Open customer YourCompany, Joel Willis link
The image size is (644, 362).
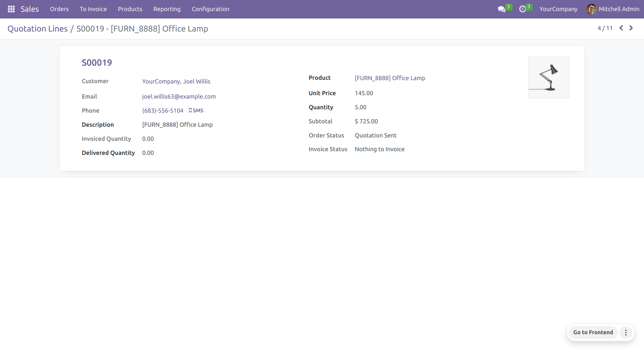click(176, 81)
